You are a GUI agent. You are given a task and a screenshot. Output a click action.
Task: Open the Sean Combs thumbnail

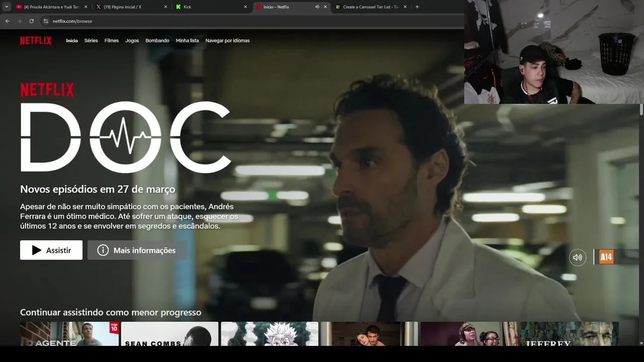(170, 334)
